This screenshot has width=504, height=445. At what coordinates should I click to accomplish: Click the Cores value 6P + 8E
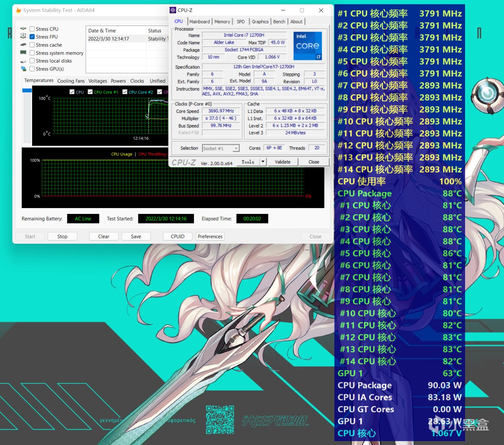pyautogui.click(x=274, y=148)
